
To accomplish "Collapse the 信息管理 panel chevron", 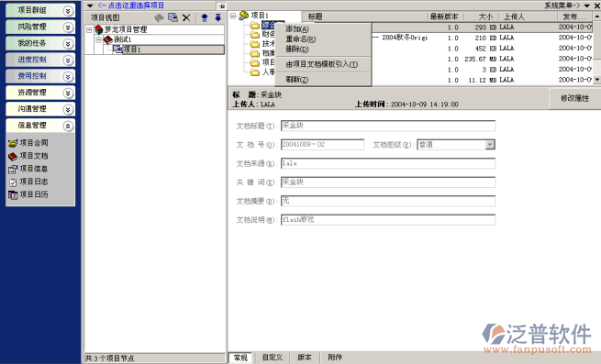I will 68,126.
